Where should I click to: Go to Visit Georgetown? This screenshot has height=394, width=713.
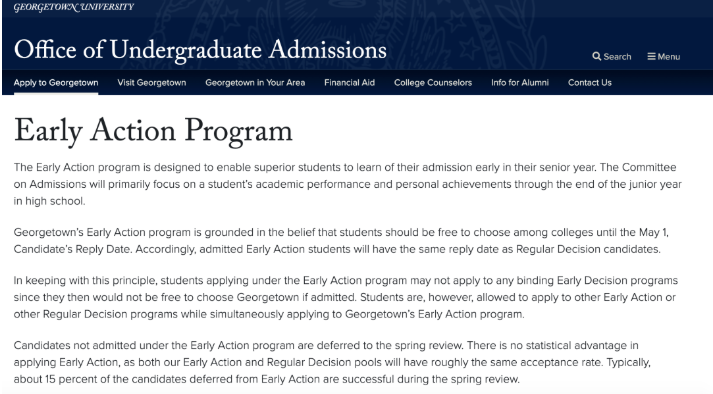151,82
